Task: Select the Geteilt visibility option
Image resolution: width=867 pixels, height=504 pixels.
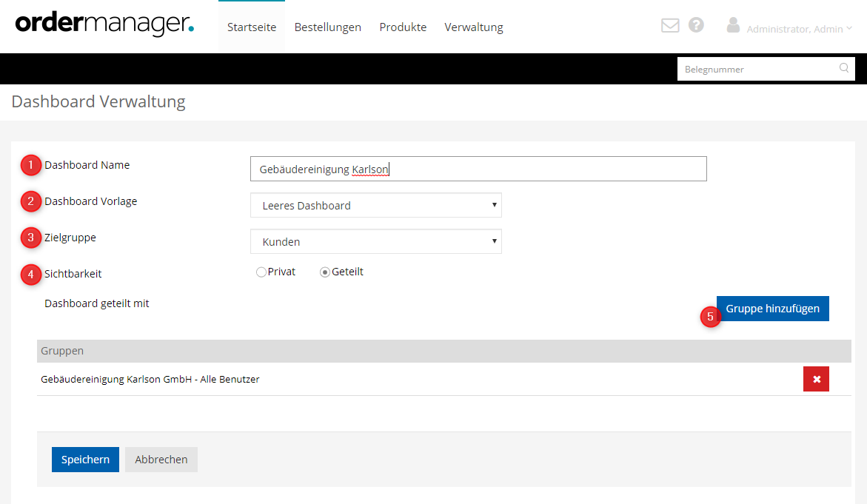Action: [324, 272]
